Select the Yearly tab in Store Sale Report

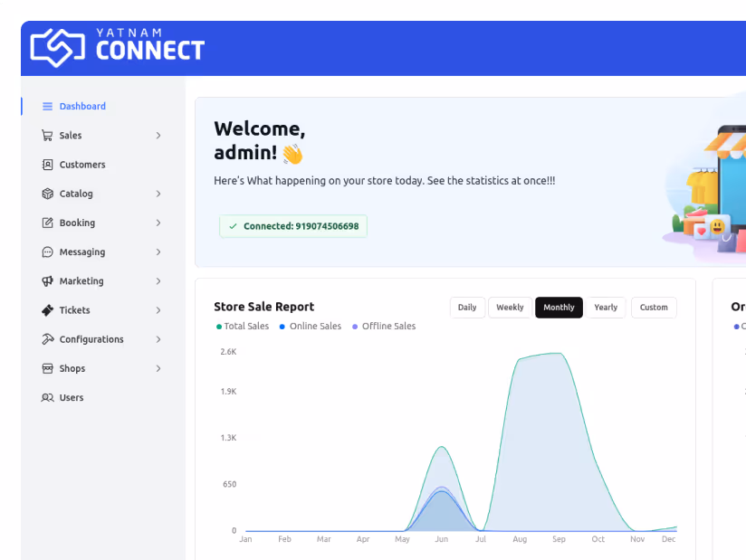606,308
